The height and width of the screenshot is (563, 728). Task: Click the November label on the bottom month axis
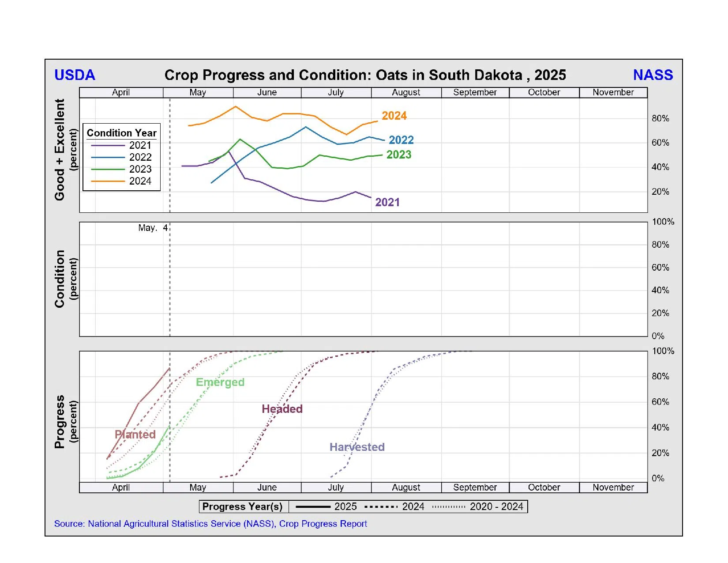pos(613,487)
